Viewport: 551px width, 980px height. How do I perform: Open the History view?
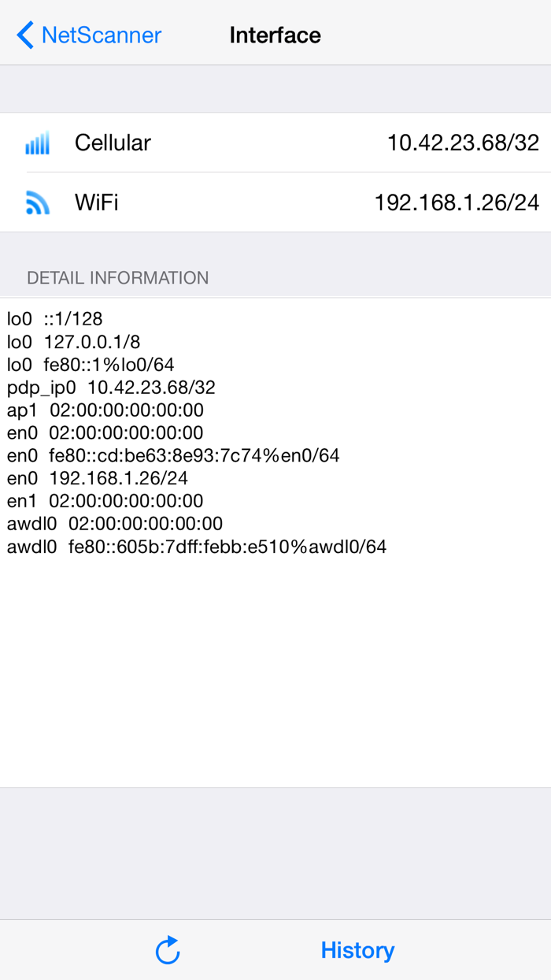click(x=357, y=950)
